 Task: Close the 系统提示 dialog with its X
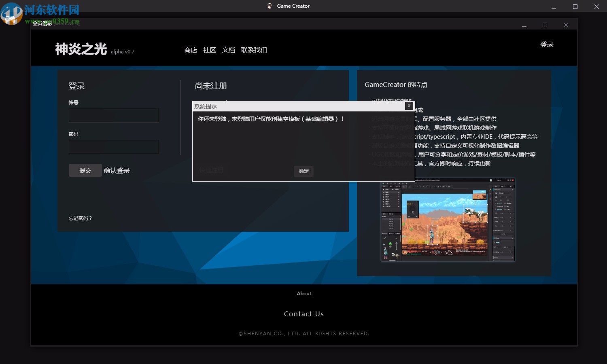(x=409, y=106)
